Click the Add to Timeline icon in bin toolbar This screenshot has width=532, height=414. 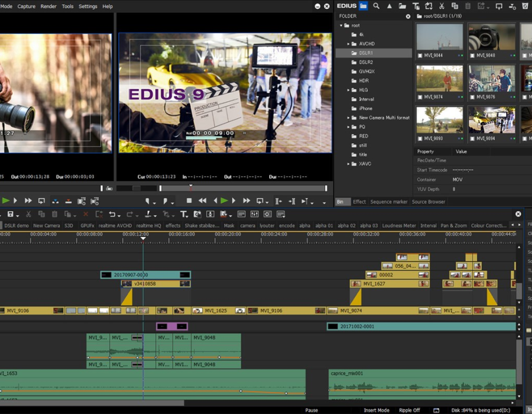click(x=512, y=6)
